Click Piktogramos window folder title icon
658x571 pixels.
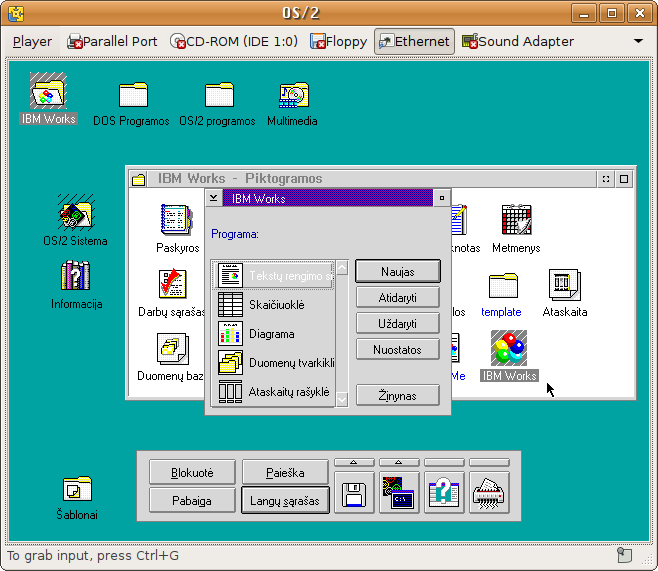coord(138,179)
